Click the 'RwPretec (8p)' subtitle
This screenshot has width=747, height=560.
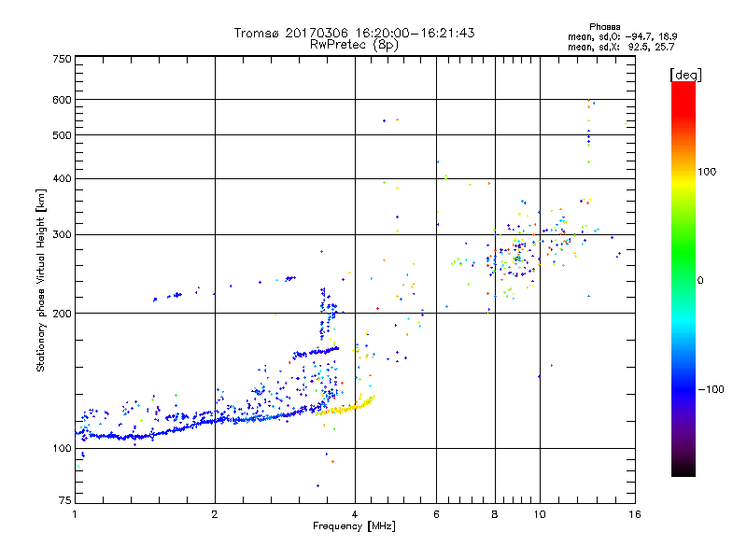coord(354,45)
